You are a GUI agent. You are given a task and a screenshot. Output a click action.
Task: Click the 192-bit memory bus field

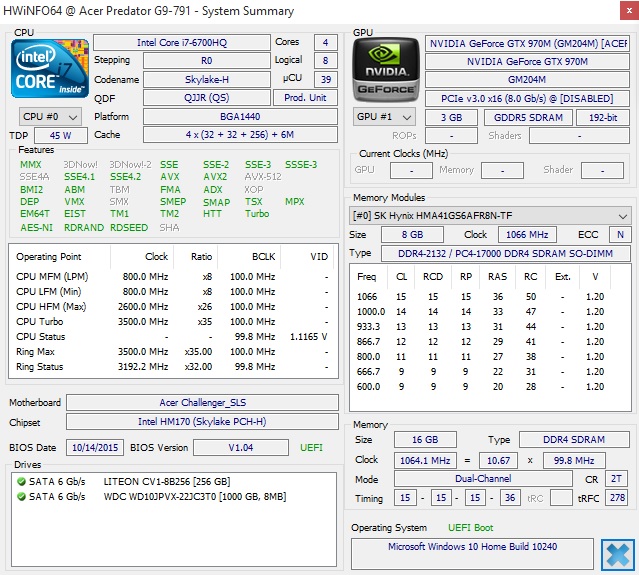(x=603, y=118)
